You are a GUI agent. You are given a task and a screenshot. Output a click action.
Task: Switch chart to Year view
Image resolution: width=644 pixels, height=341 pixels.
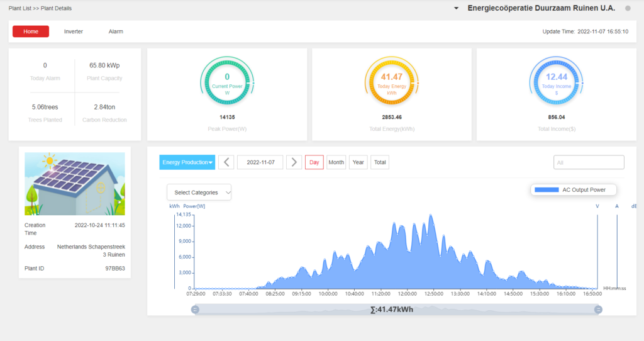pyautogui.click(x=358, y=162)
